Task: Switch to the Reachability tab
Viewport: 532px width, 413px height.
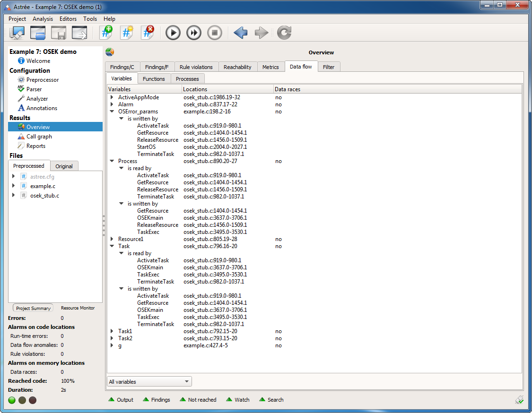Action: [237, 67]
